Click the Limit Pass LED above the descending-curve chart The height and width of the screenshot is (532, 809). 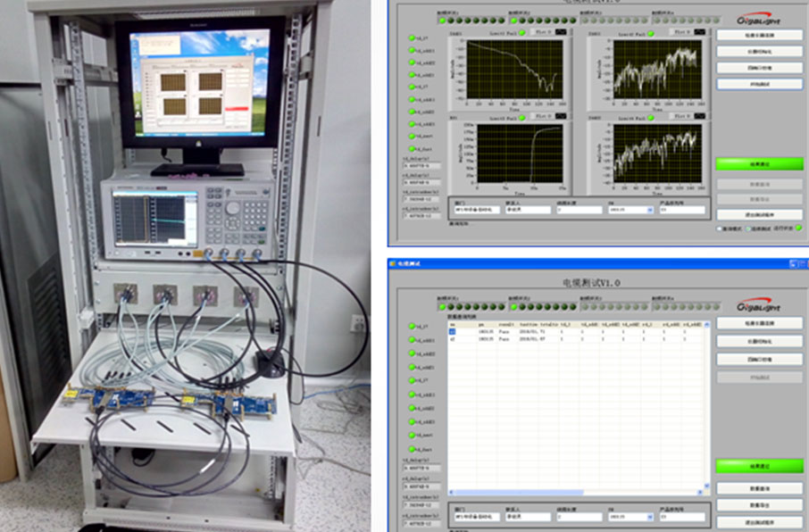(x=522, y=33)
